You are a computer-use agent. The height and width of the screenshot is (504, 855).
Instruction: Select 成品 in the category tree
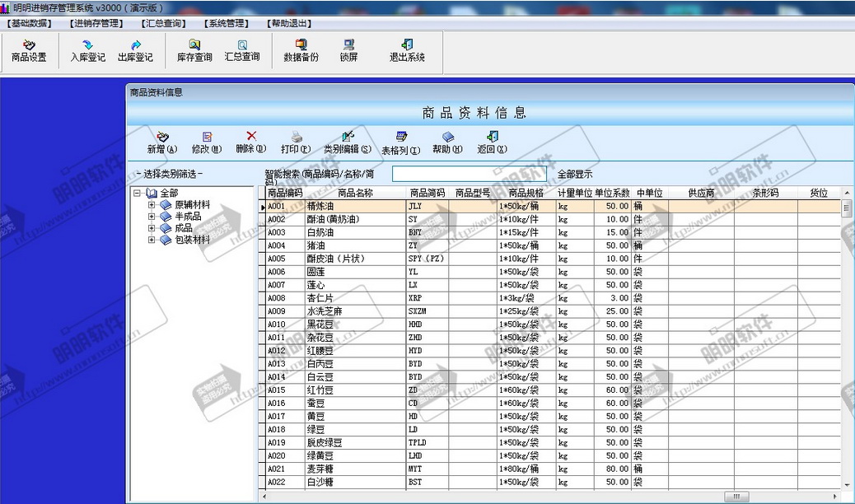(x=184, y=228)
